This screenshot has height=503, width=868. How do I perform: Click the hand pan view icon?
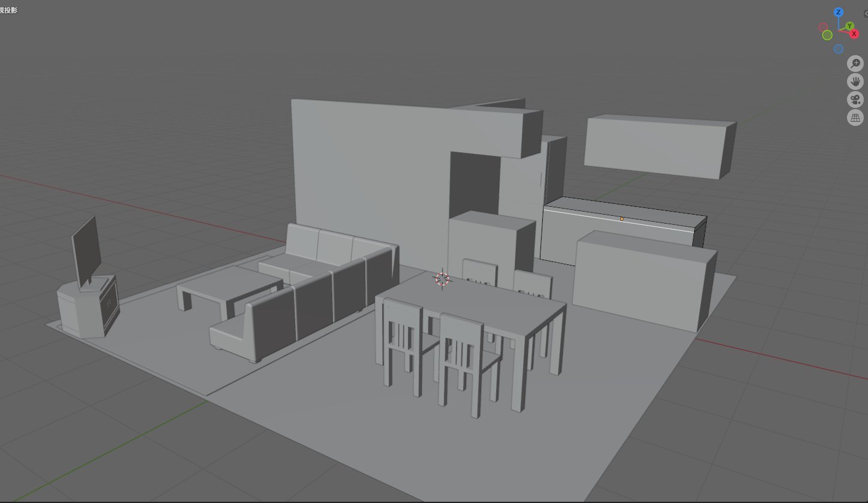[x=855, y=81]
